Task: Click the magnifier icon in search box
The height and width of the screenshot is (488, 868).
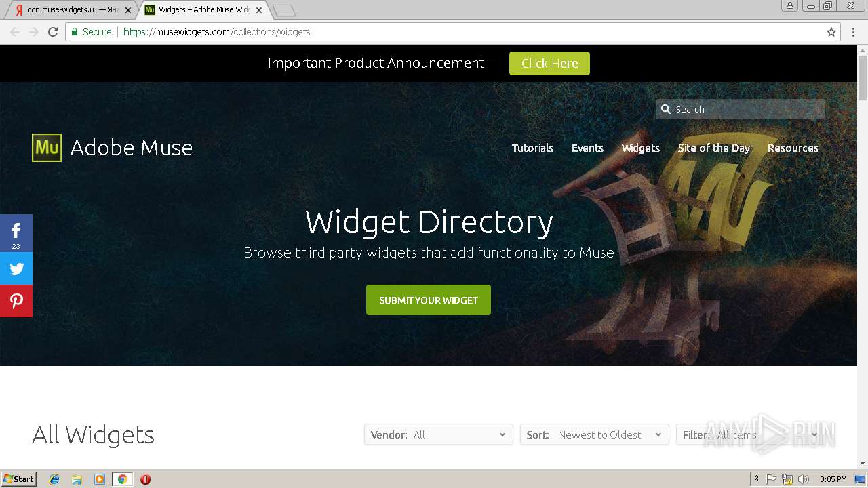Action: (x=666, y=109)
